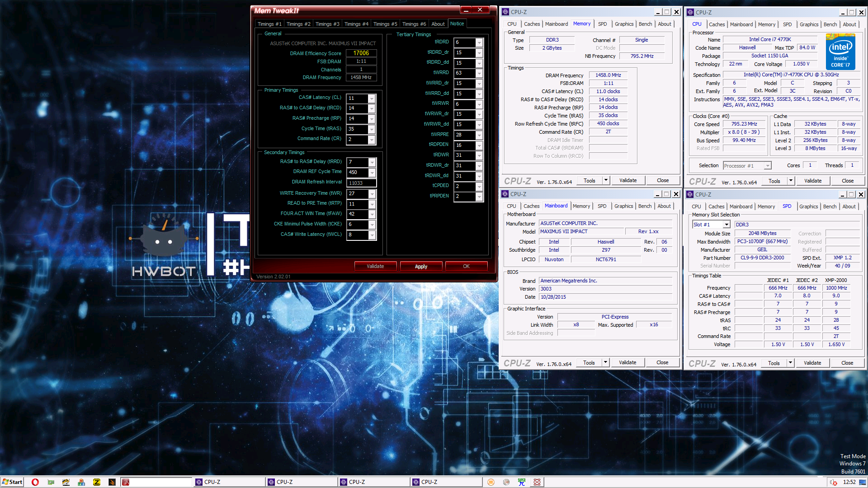Screen dimensions: 868x488
Task: Click the red knot icon on the taskbar
Action: [x=537, y=482]
